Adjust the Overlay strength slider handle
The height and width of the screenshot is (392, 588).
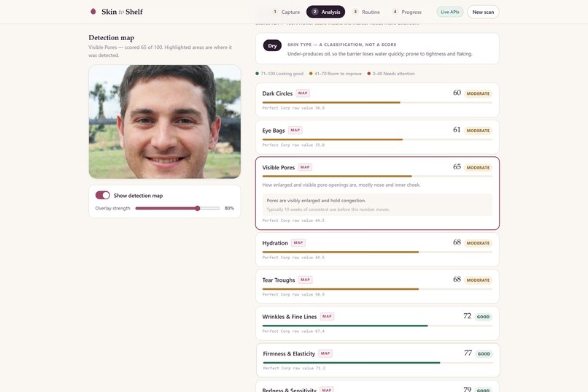click(x=198, y=208)
